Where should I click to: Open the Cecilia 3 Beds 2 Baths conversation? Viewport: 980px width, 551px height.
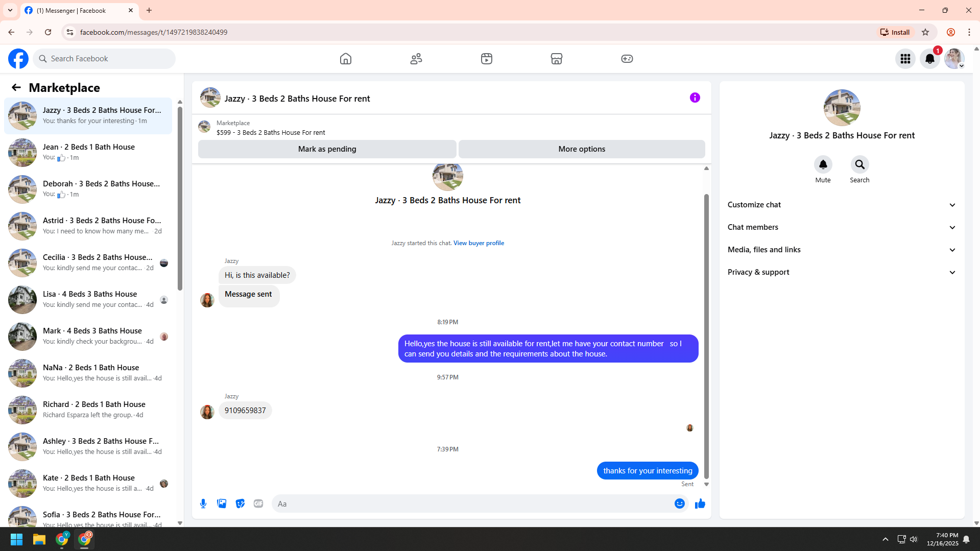click(88, 263)
